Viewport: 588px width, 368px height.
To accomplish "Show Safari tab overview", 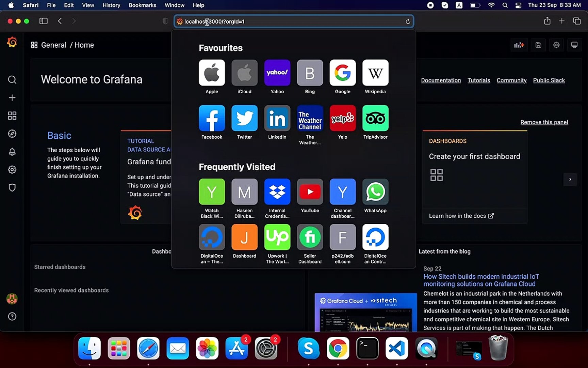I will pyautogui.click(x=577, y=21).
